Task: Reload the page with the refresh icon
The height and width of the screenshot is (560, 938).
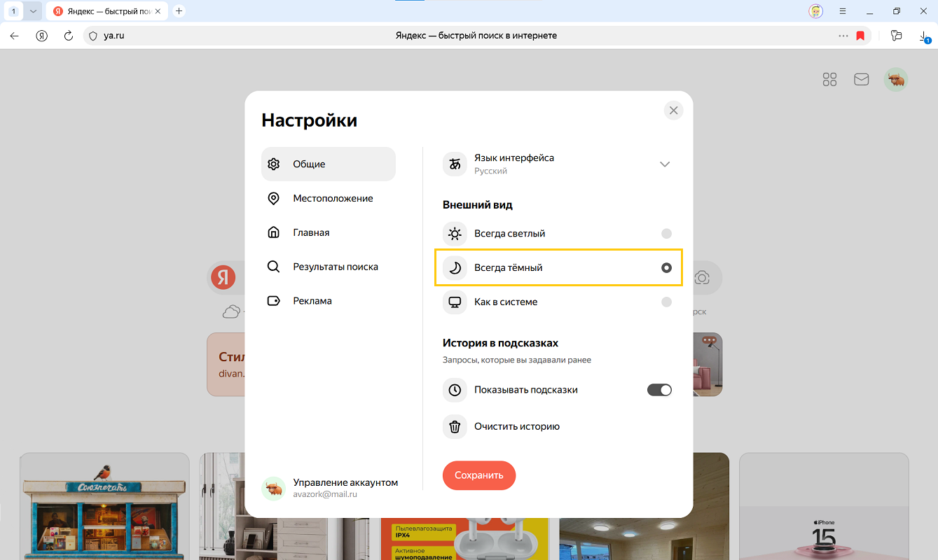Action: 69,36
